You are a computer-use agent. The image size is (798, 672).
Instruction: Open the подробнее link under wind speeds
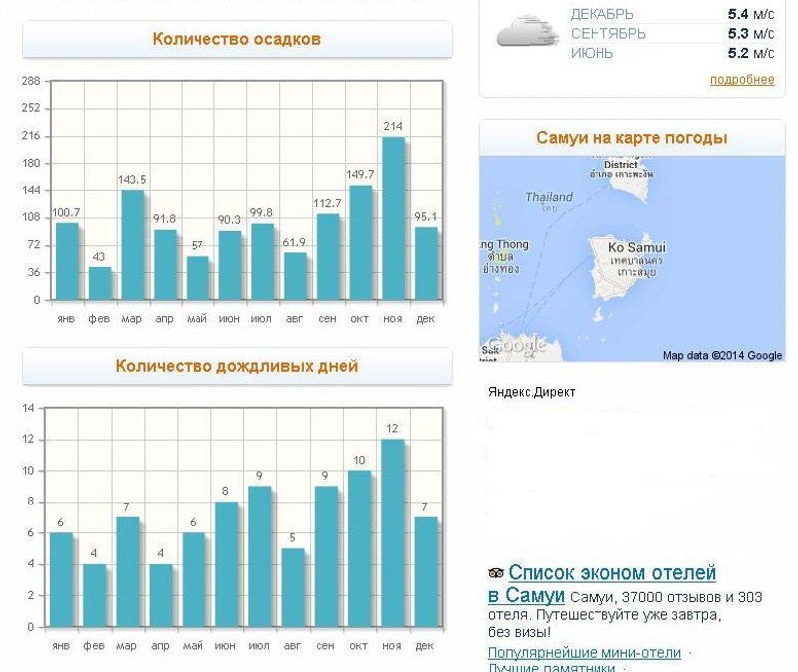[742, 80]
